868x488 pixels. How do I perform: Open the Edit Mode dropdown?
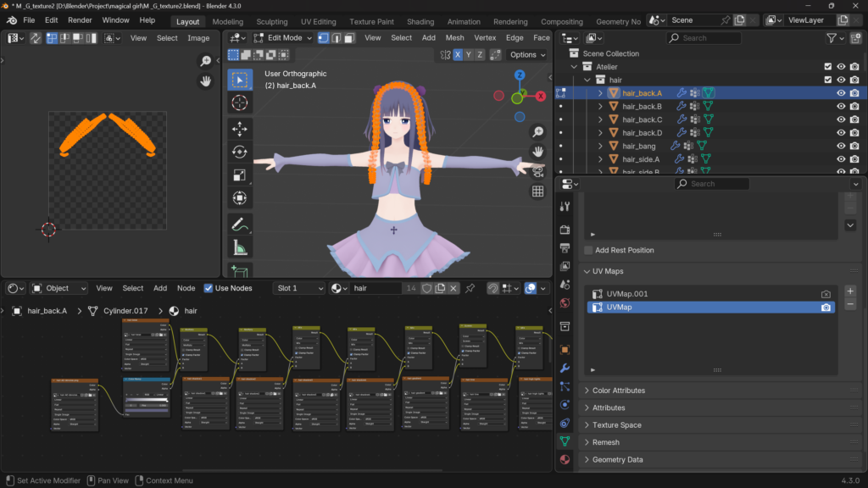point(285,37)
